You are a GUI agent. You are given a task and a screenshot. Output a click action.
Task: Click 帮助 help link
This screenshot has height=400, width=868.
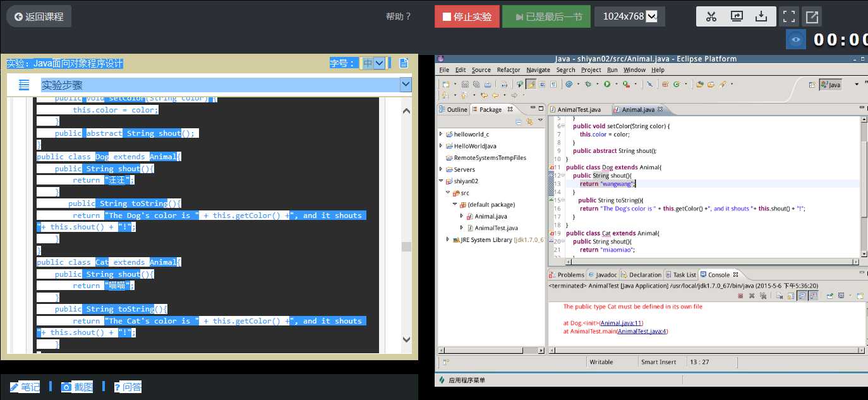[399, 16]
